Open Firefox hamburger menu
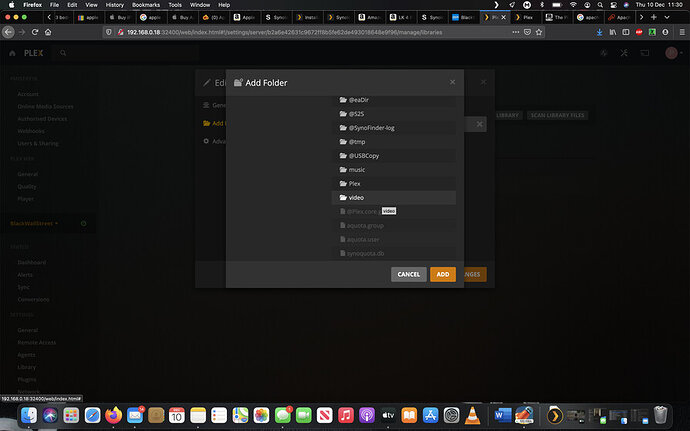Image resolution: width=690 pixels, height=431 pixels. point(682,32)
